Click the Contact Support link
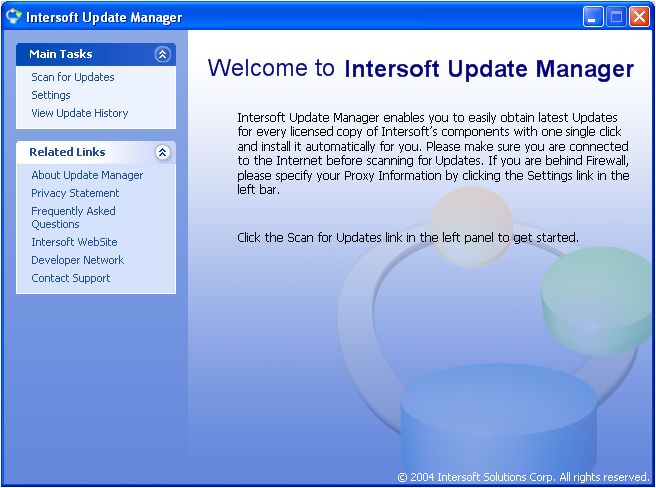The height and width of the screenshot is (488, 656). pos(71,278)
